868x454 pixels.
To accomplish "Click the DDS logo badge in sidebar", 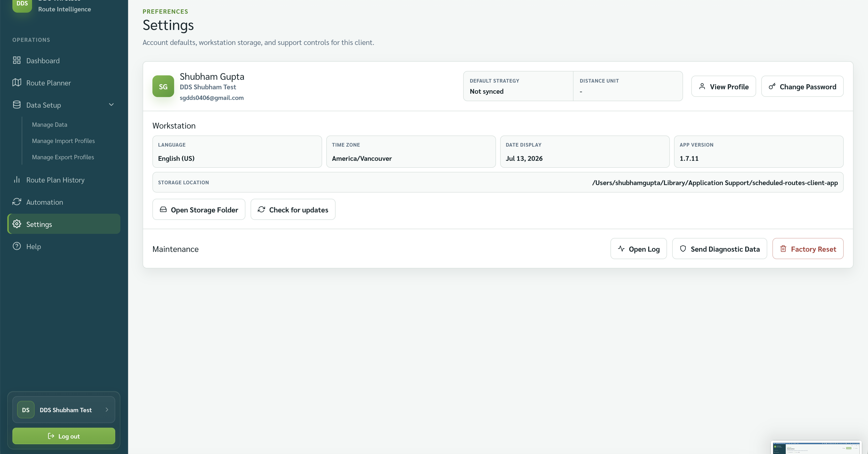I will (22, 5).
